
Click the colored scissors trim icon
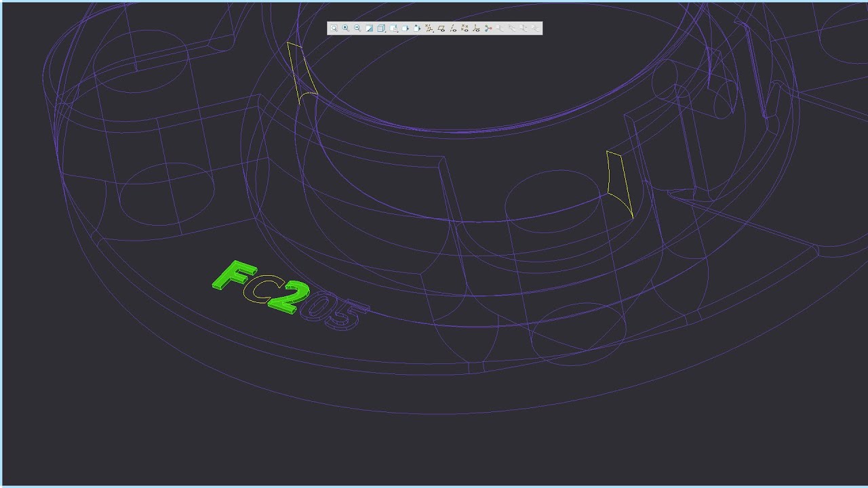tap(488, 28)
